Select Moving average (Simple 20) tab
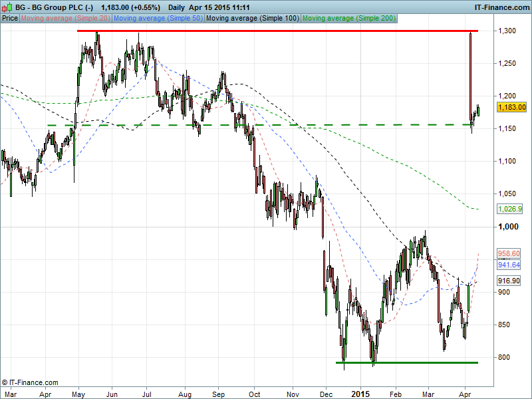Screen dimensions: 532x399 (65, 18)
